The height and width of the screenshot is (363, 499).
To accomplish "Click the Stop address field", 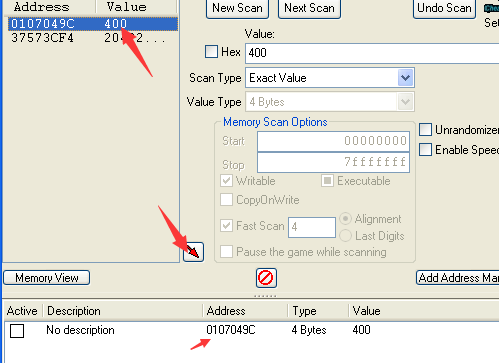I will point(333,162).
